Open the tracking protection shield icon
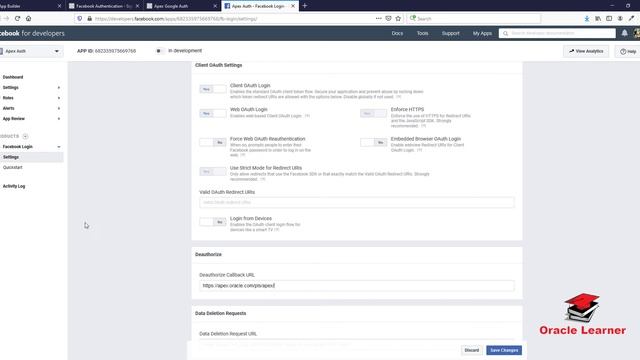Viewport: 640px width, 360px height. pyautogui.click(x=80, y=19)
